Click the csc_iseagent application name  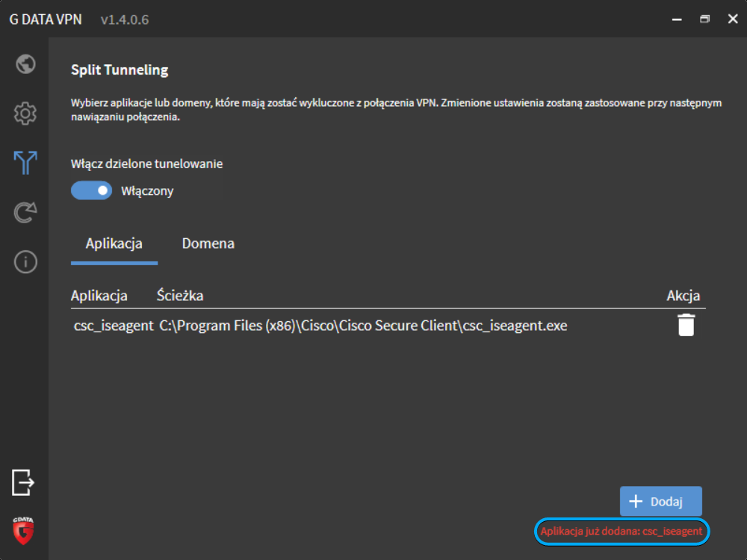tap(114, 326)
